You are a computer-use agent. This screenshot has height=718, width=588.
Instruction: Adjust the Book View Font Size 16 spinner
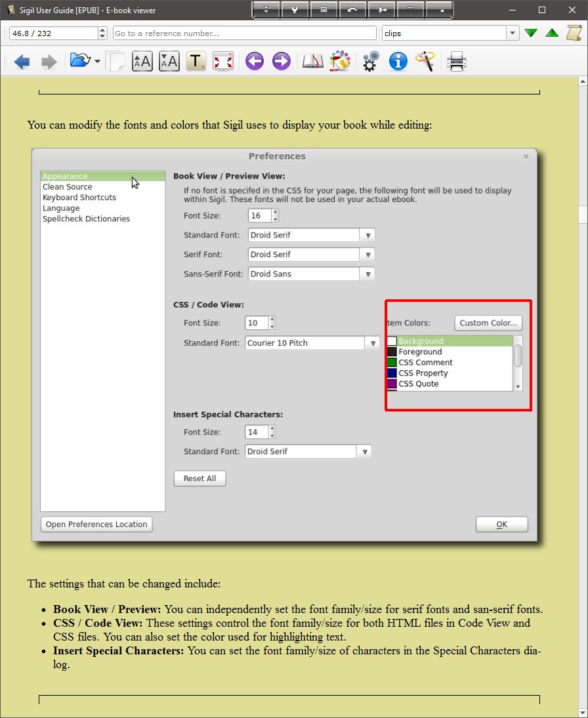pyautogui.click(x=275, y=215)
